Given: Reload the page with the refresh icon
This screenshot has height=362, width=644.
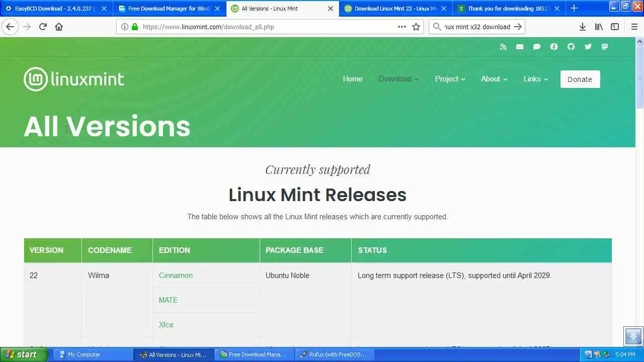Looking at the screenshot, I should coord(43,27).
